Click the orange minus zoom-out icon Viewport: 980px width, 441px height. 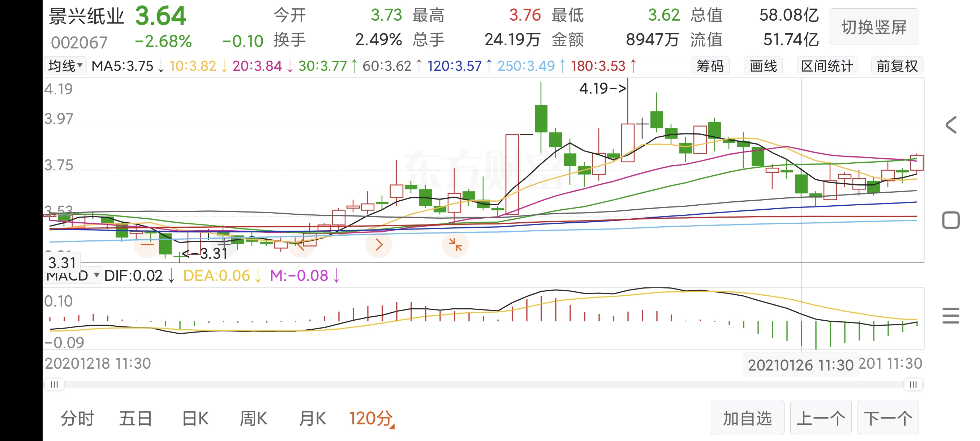pos(147,244)
